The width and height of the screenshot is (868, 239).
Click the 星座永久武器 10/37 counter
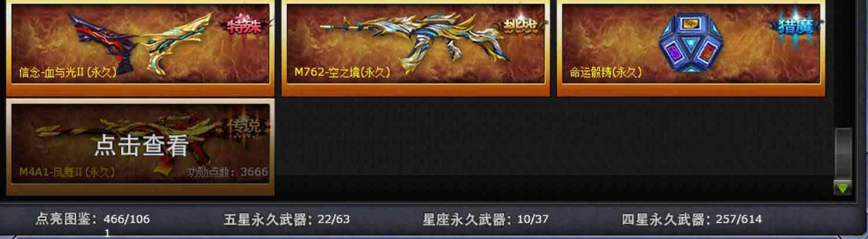486,220
